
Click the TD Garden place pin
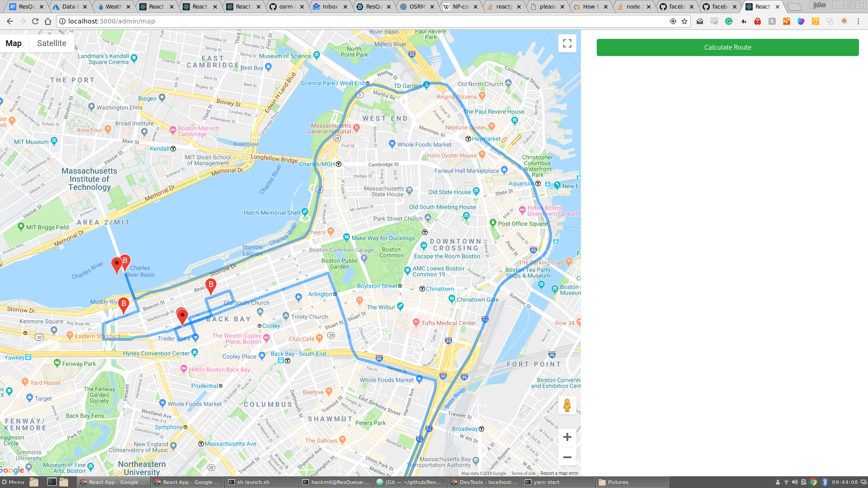point(426,85)
